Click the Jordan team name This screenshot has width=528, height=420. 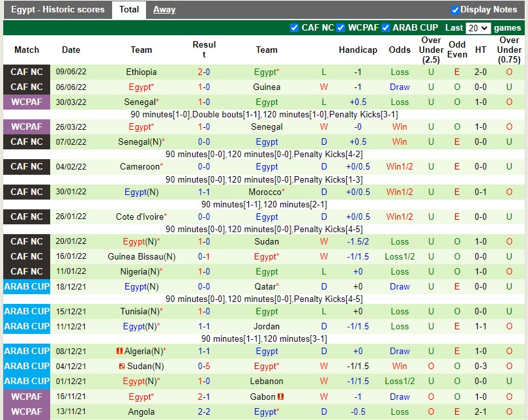(267, 326)
